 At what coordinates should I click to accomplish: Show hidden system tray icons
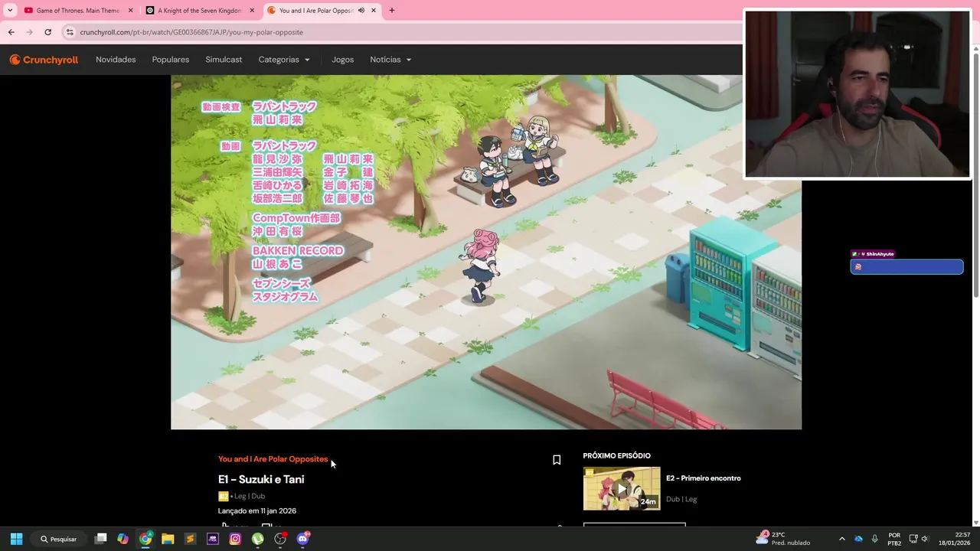coord(842,539)
